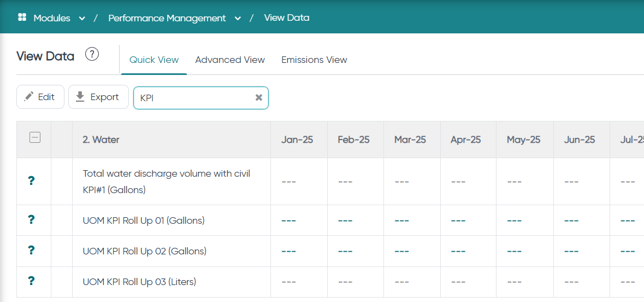Open the Modules grid icon
644x302 pixels.
22,18
